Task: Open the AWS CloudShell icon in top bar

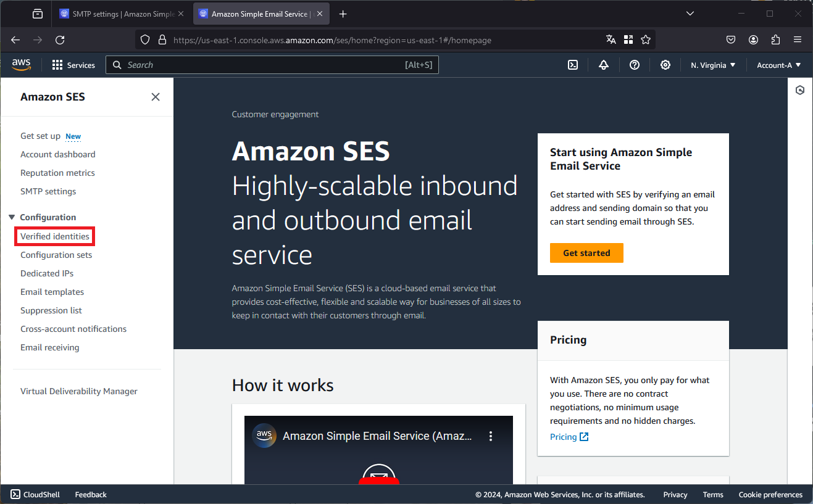Action: (x=573, y=65)
